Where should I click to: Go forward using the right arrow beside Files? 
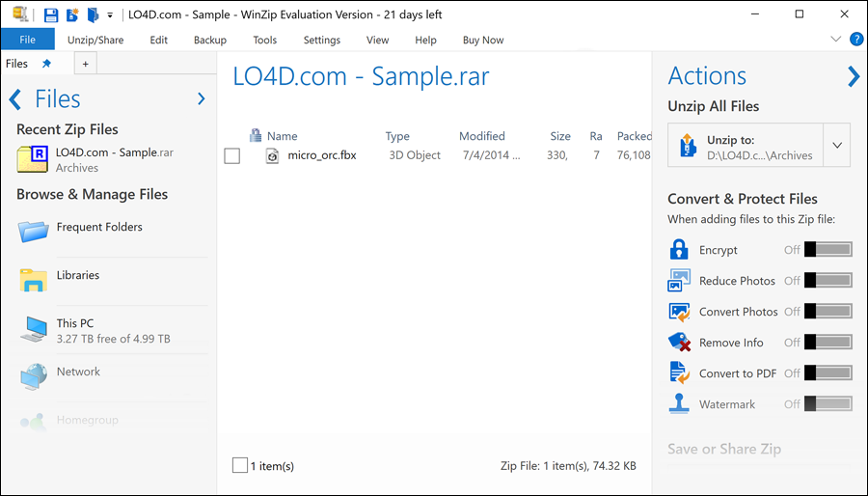(201, 99)
